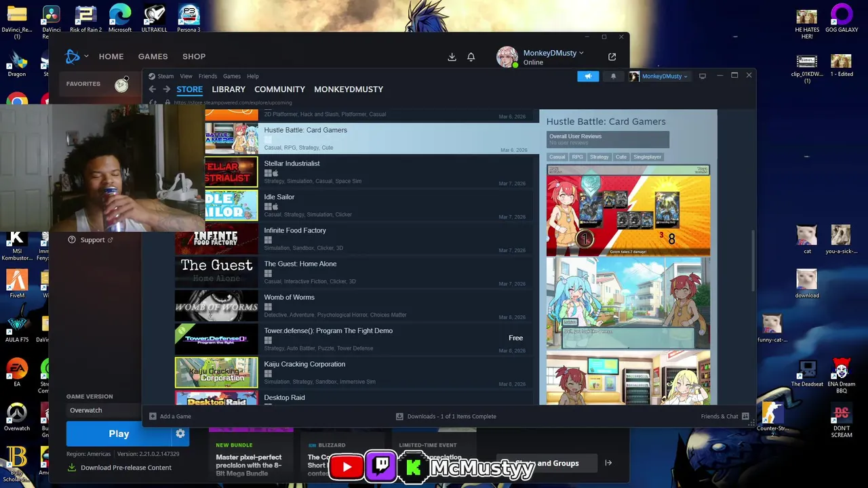Screen dimensions: 868x488
Task: Click the ULTRAKILL desktop icon
Action: pyautogui.click(x=154, y=19)
